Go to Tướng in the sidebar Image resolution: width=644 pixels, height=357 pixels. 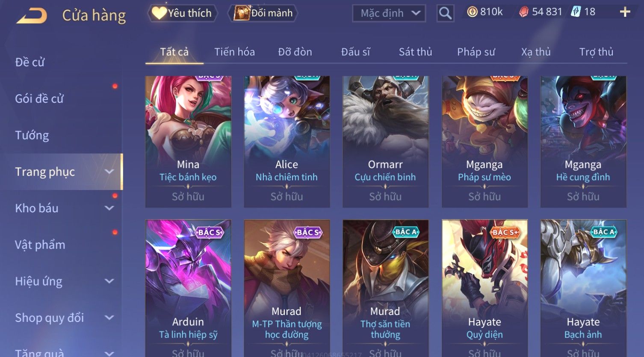click(x=32, y=135)
